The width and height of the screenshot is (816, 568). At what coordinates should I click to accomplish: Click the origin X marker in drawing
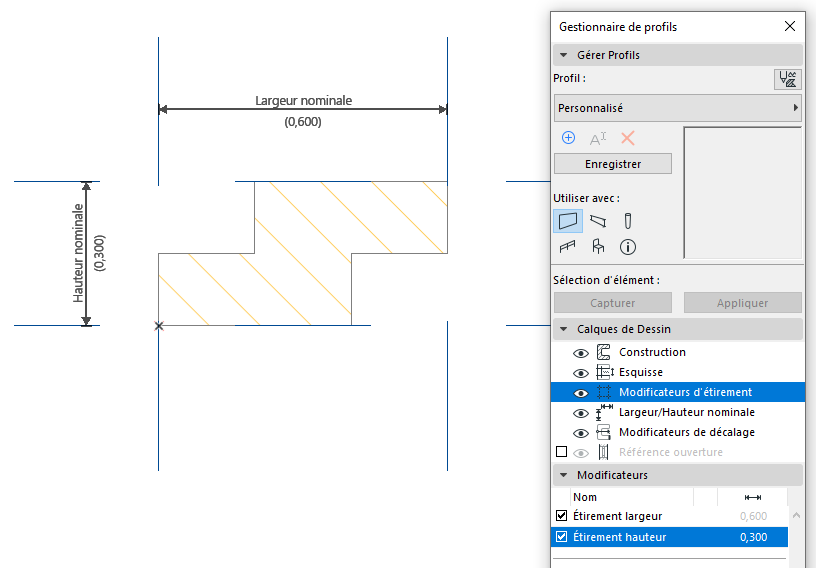pyautogui.click(x=159, y=326)
